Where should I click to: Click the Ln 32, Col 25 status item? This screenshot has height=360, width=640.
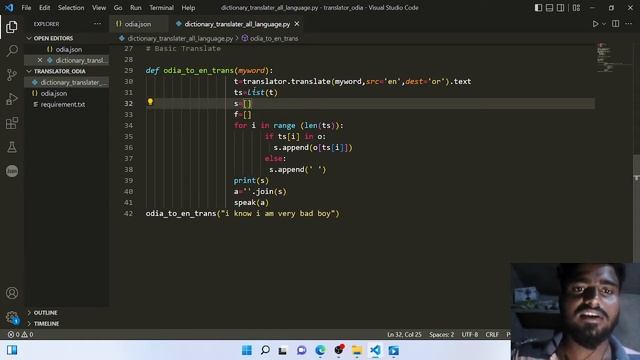[404, 334]
